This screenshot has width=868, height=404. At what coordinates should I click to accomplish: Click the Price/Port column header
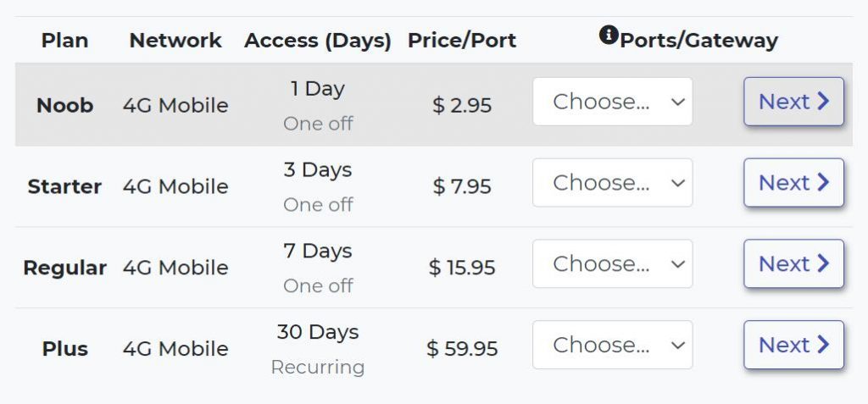pos(462,40)
